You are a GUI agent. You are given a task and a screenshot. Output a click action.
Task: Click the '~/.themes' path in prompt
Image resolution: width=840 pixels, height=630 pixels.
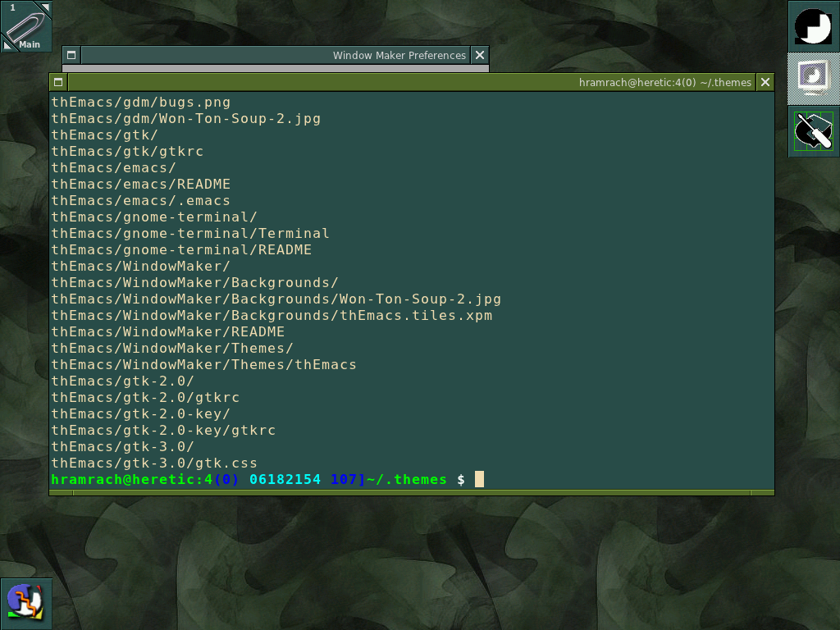tap(407, 479)
